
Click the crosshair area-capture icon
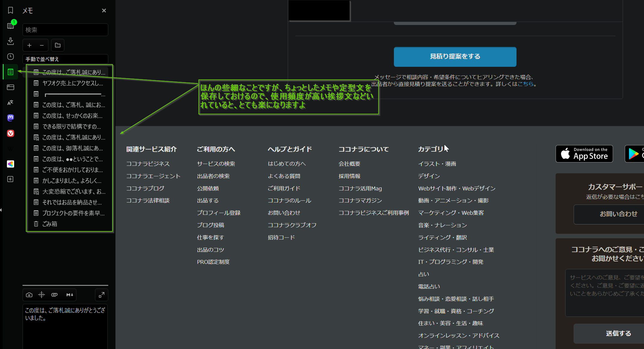click(41, 295)
